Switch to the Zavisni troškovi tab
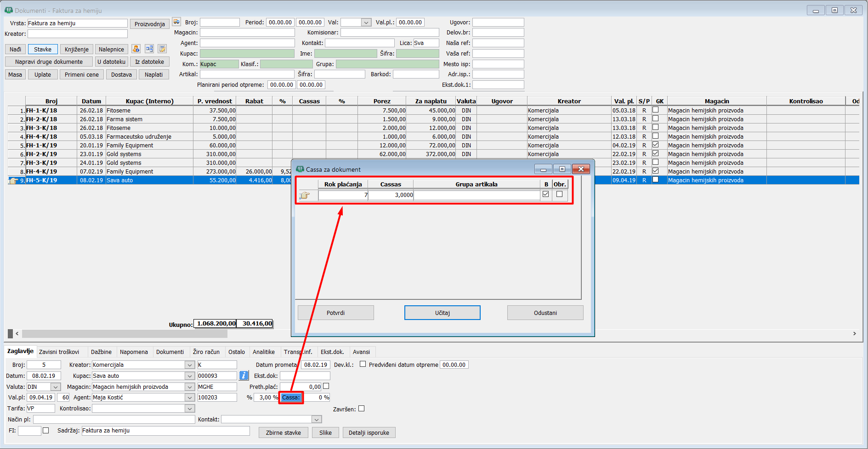The height and width of the screenshot is (449, 868). pos(59,352)
